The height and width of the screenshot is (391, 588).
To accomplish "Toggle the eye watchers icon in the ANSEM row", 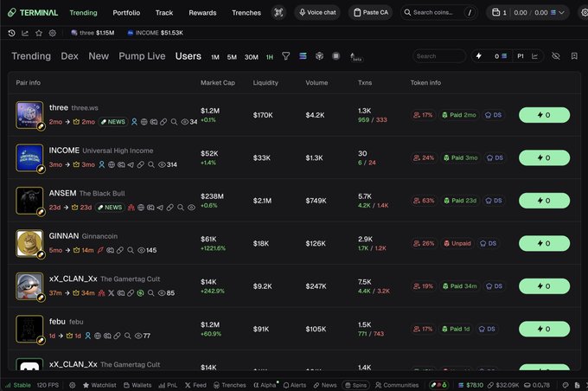I will [191, 208].
